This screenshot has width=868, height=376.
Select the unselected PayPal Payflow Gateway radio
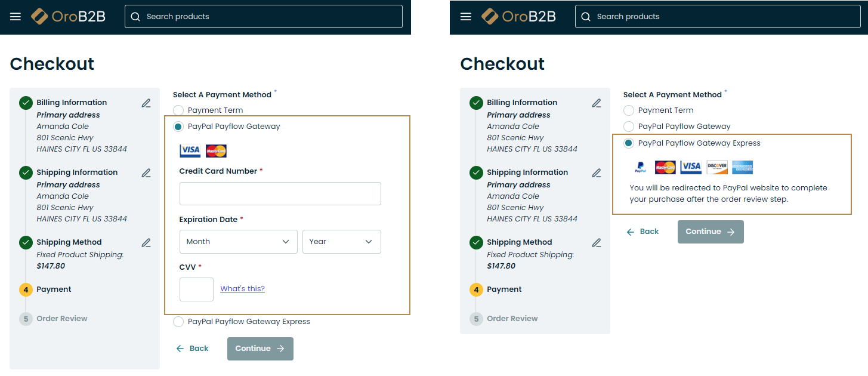click(629, 127)
